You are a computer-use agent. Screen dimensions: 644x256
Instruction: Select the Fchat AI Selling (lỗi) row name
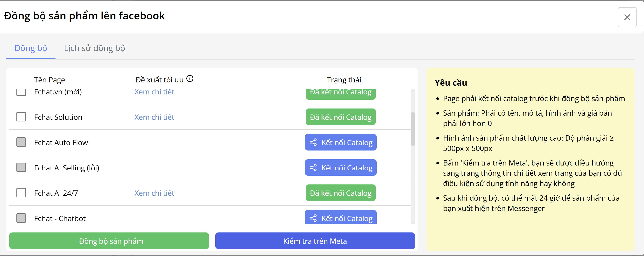67,168
